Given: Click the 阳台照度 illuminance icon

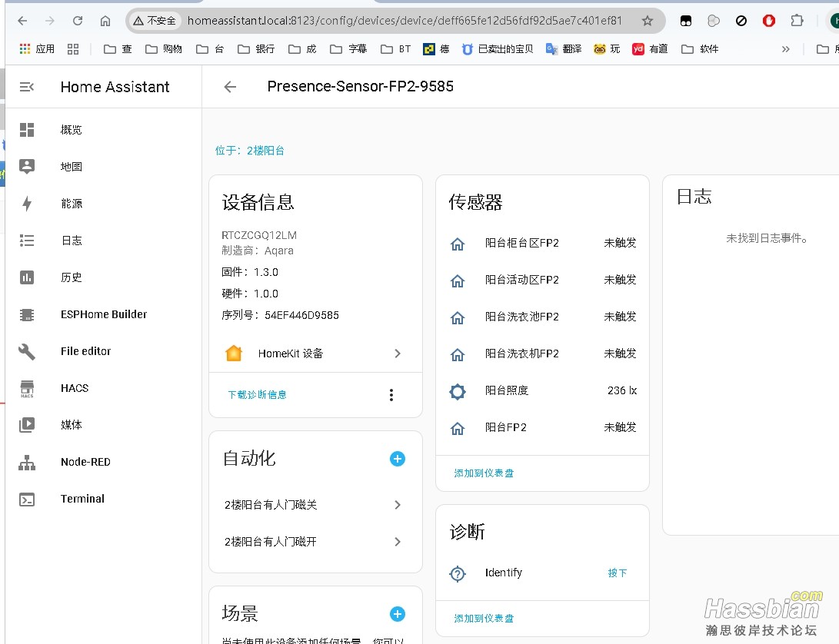Looking at the screenshot, I should click(x=458, y=391).
